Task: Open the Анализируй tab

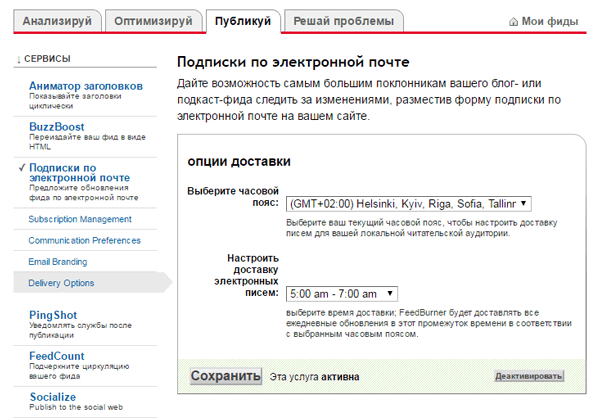Action: 57,21
